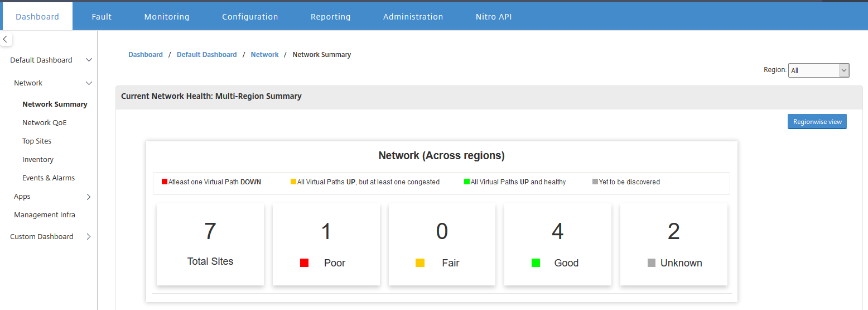The height and width of the screenshot is (310, 868).
Task: Expand the Custom Dashboard arrow
Action: (x=89, y=237)
